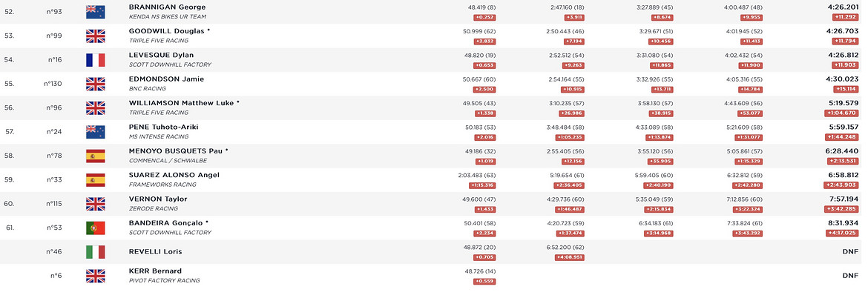The height and width of the screenshot is (295, 868).
Task: Click final time 4:26.201 of Brannigan
Action: [842, 7]
